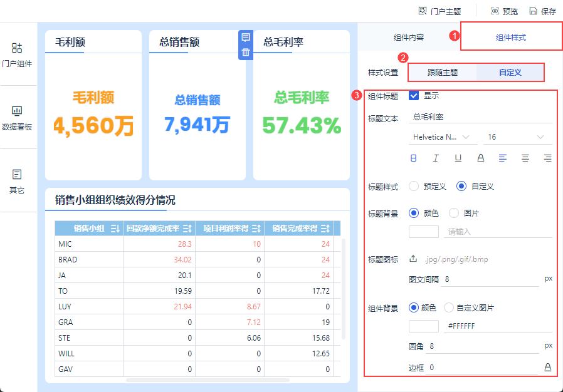Click the 4,560万 value
The width and height of the screenshot is (563, 392).
click(93, 126)
